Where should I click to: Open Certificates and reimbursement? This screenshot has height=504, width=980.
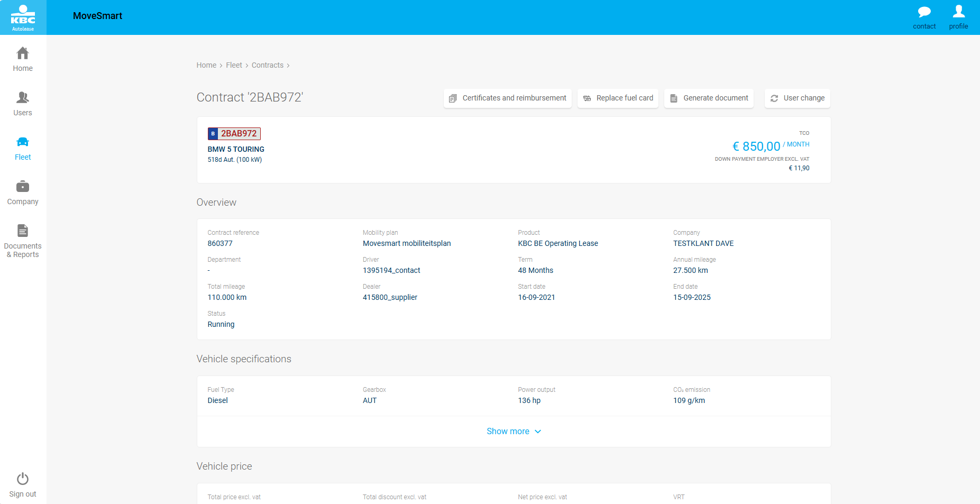click(508, 98)
